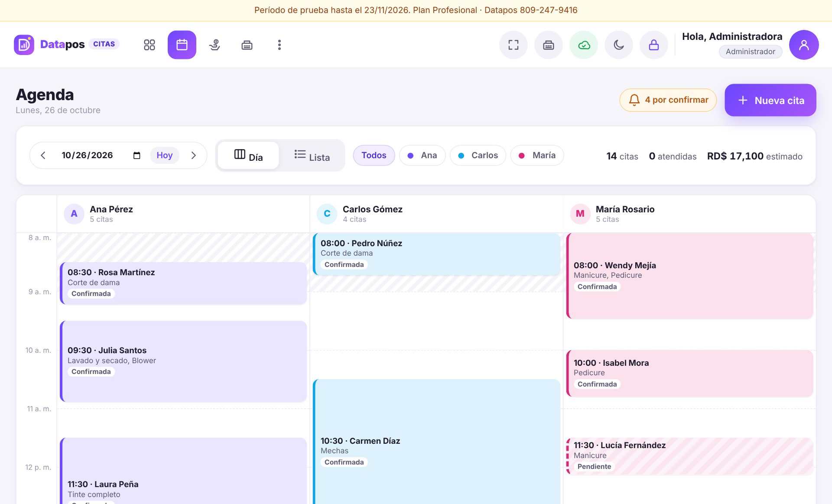Open Carmen Díaz 10:30 appointment

coord(437,442)
